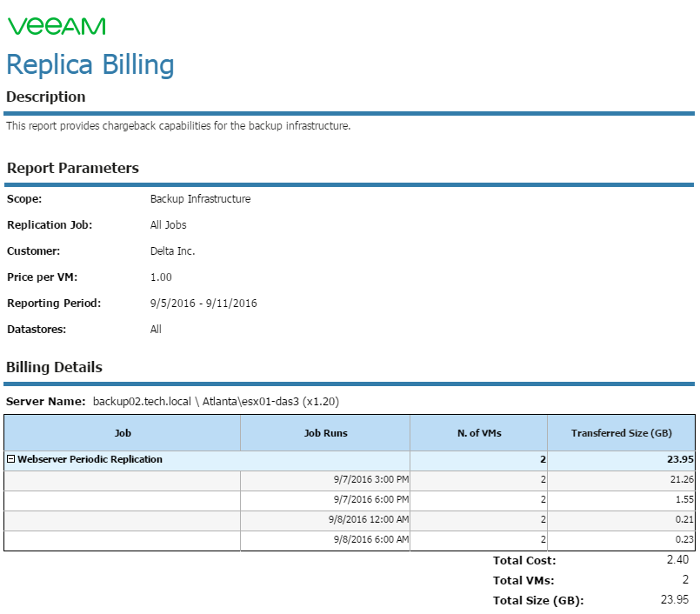Click the Total VMs label
Image resolution: width=700 pixels, height=614 pixels.
523,580
